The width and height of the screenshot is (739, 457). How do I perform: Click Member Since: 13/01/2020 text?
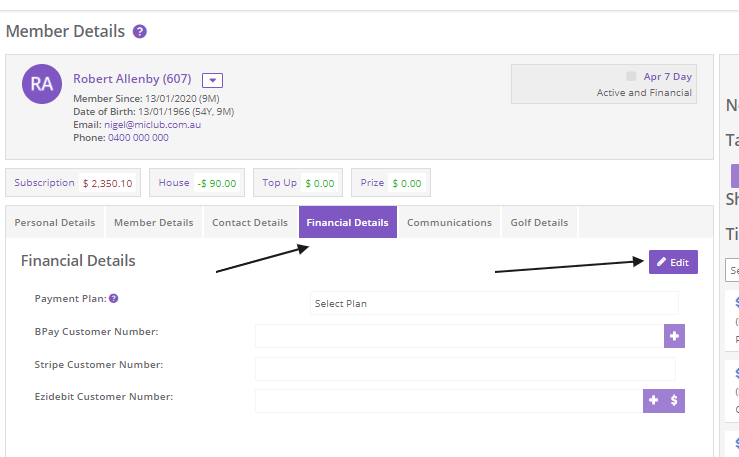146,98
